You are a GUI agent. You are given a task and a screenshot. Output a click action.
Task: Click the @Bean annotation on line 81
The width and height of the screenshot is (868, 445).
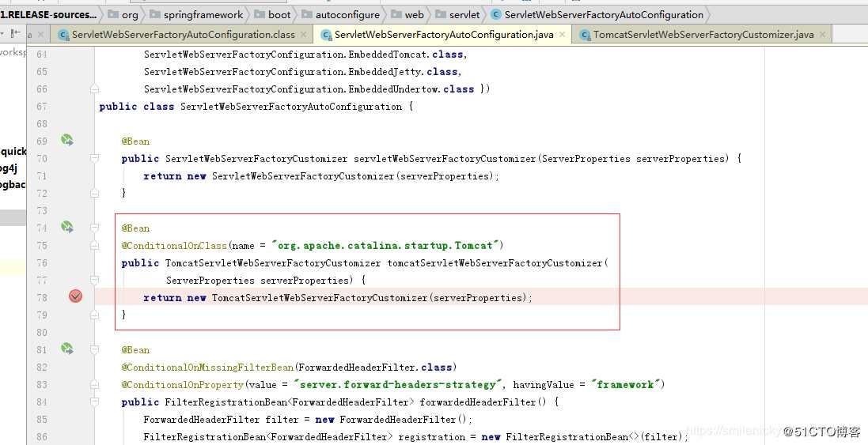[135, 350]
